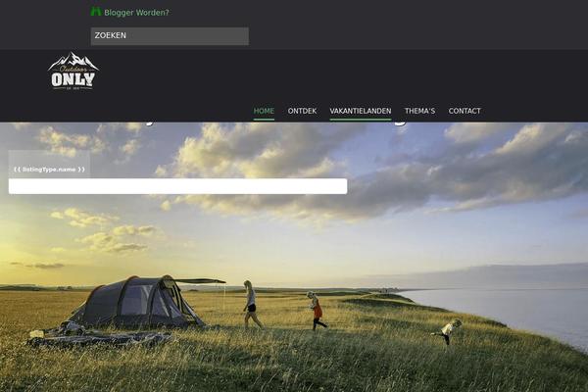Click the white listing search input bar

pyautogui.click(x=177, y=186)
